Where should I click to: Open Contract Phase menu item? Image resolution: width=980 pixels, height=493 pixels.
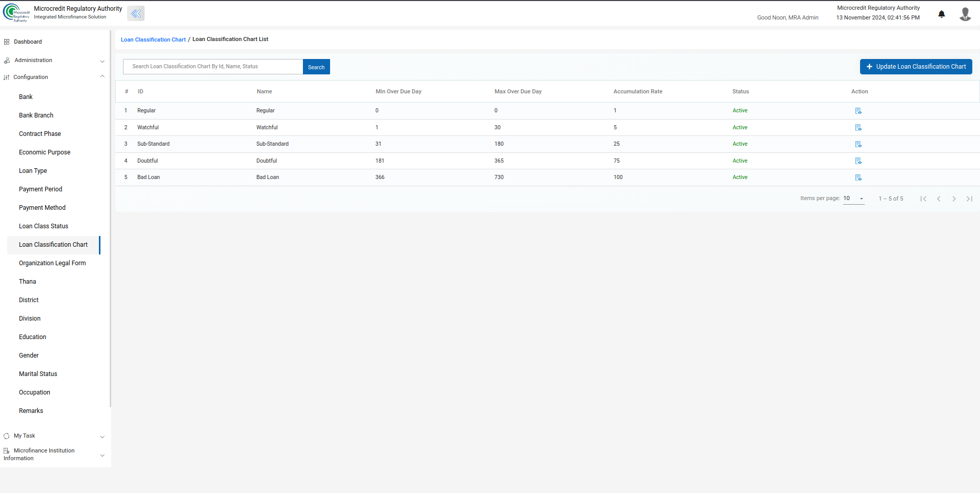click(40, 134)
